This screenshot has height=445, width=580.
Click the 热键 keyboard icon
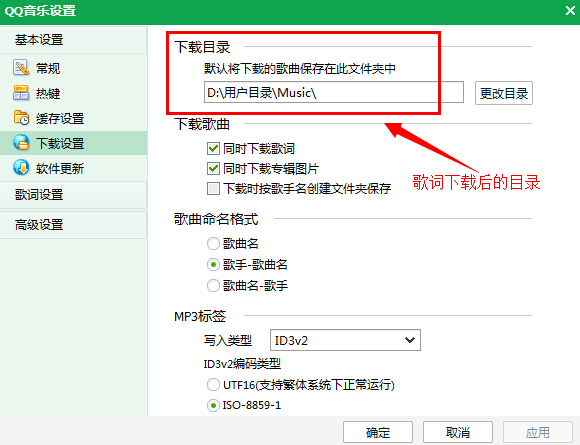tap(21, 93)
